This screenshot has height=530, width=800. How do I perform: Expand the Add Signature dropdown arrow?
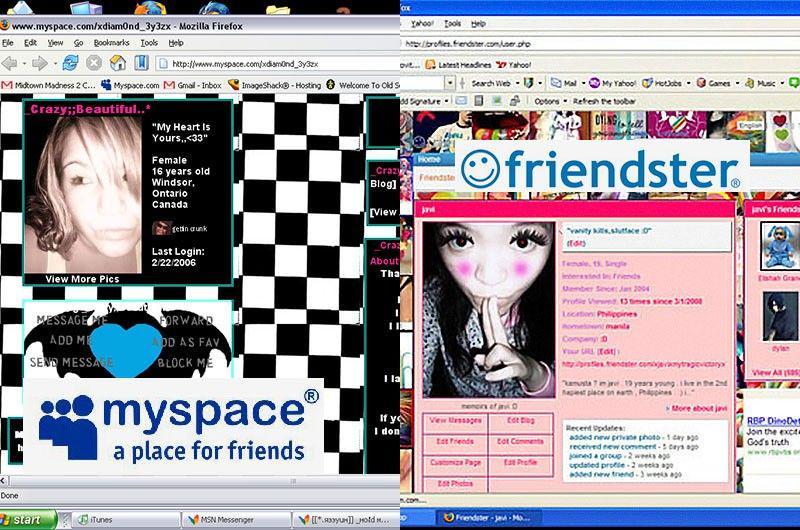[446, 102]
